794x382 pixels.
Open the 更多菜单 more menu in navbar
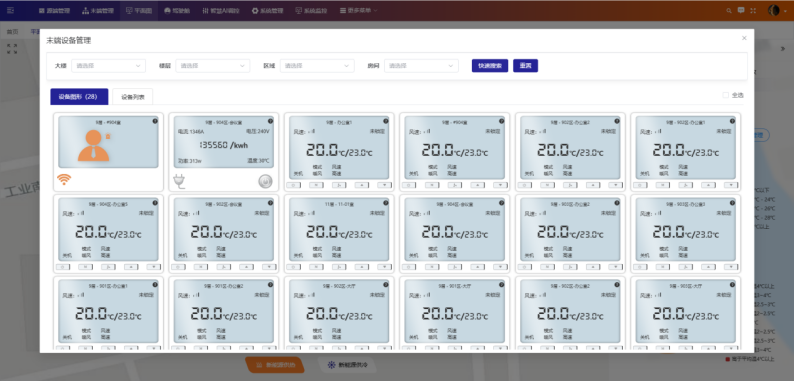click(359, 11)
